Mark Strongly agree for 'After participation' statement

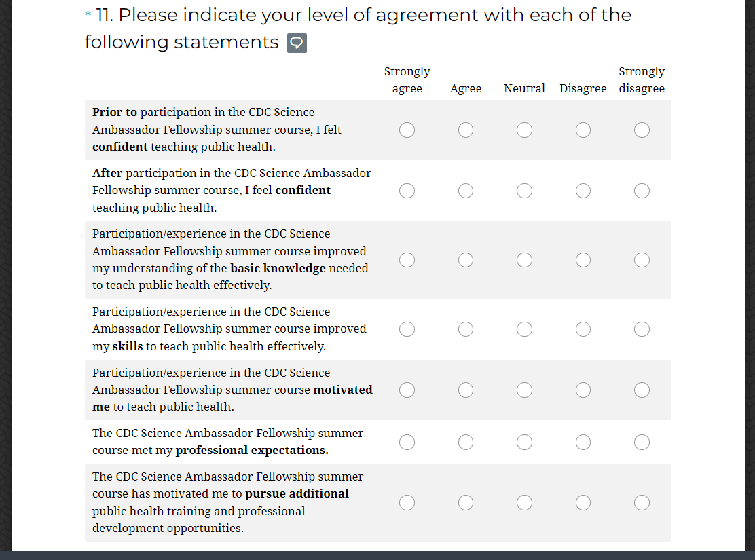pyautogui.click(x=407, y=191)
